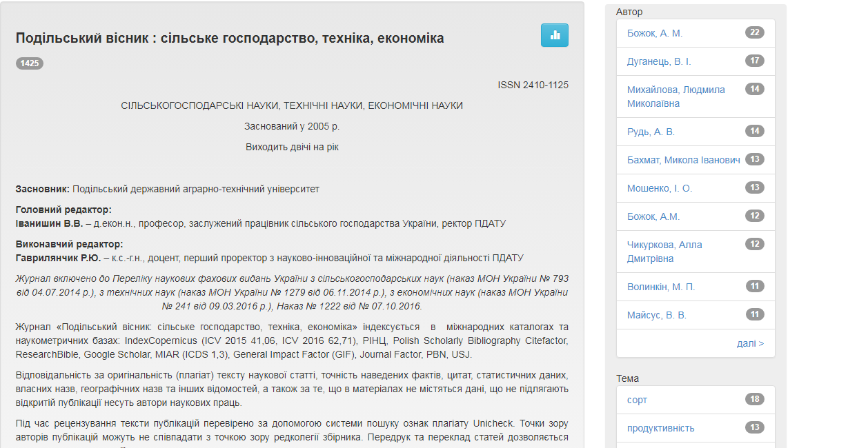Browse author Чикуркова, Алла Дмитрівна
This screenshot has height=448, width=868.
[664, 252]
